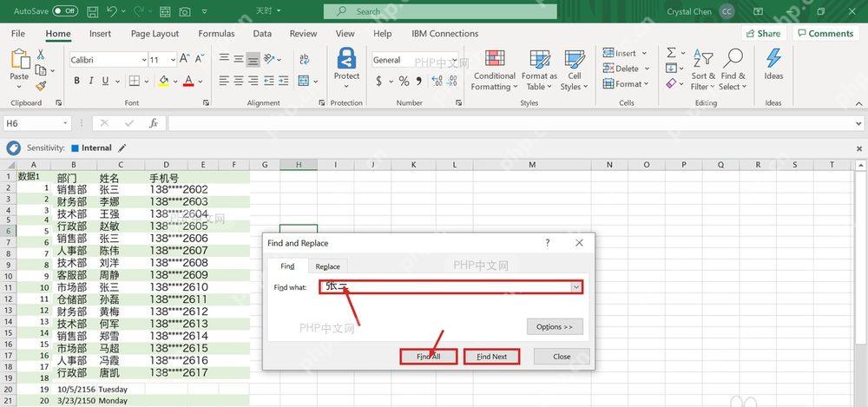868x407 pixels.
Task: Select cell containing 10/5/2156
Action: 74,390
